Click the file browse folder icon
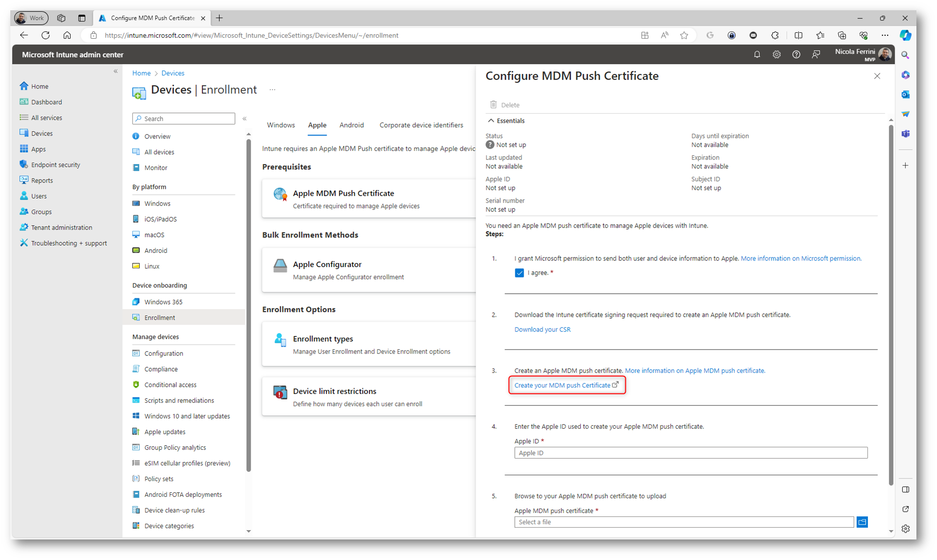Viewport: 937px width, 560px height. [862, 522]
